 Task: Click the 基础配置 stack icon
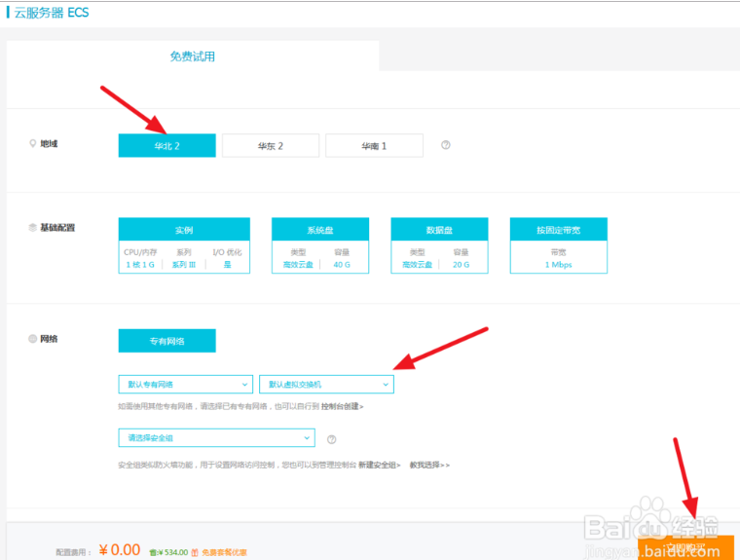pos(32,228)
